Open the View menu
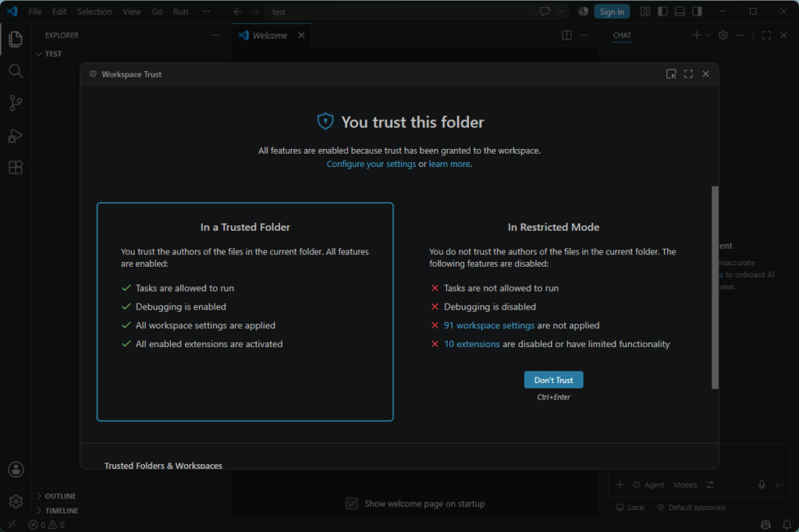799x532 pixels. click(131, 11)
